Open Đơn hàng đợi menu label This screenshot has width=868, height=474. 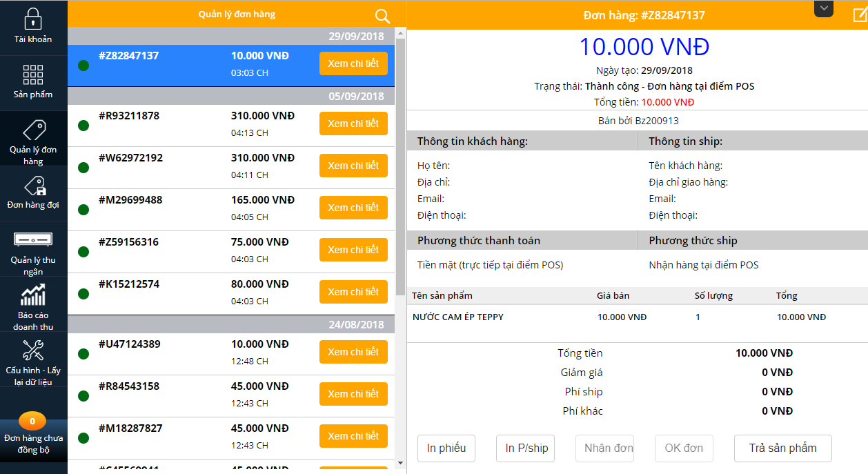click(33, 205)
